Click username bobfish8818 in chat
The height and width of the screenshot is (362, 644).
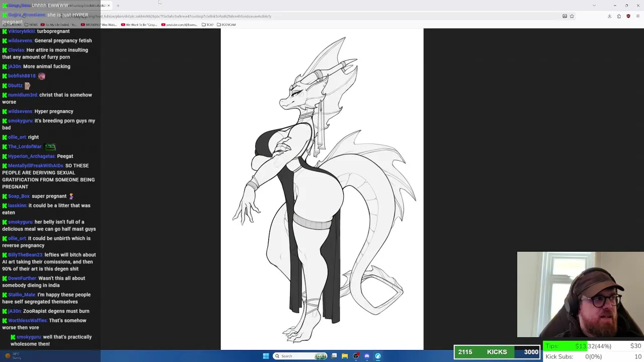(22, 76)
